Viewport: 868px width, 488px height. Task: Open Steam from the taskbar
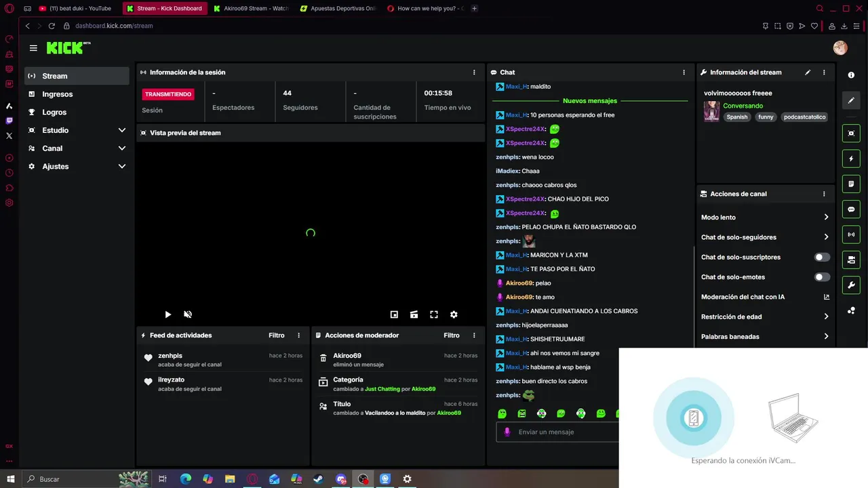(318, 479)
